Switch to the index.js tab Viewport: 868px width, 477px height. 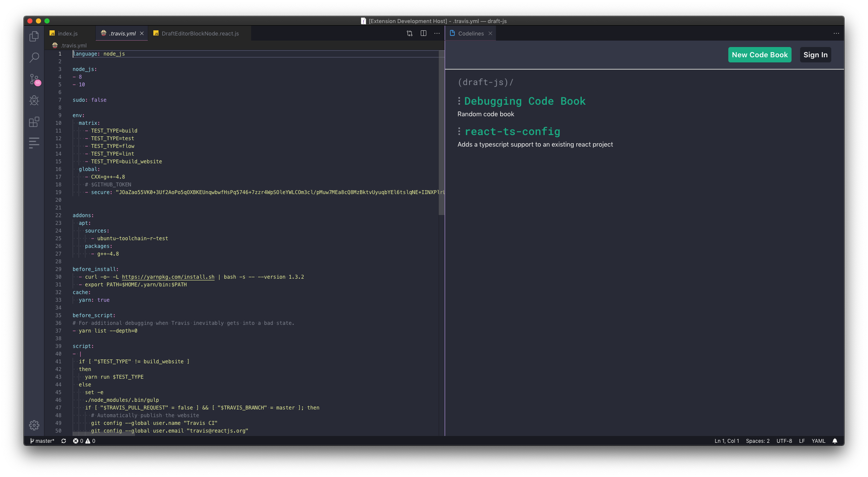point(67,33)
